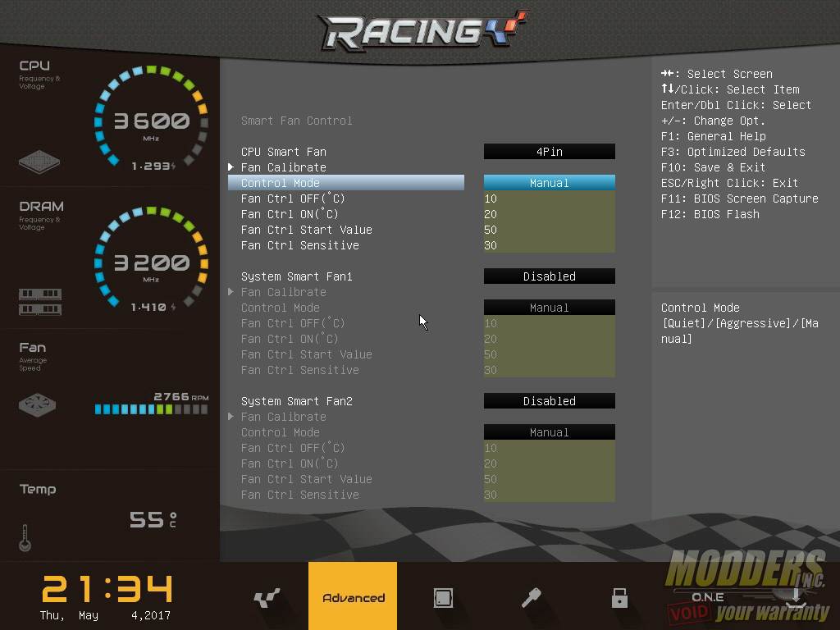The height and width of the screenshot is (630, 840).
Task: Click the Smart Fan Control heading
Action: point(297,121)
